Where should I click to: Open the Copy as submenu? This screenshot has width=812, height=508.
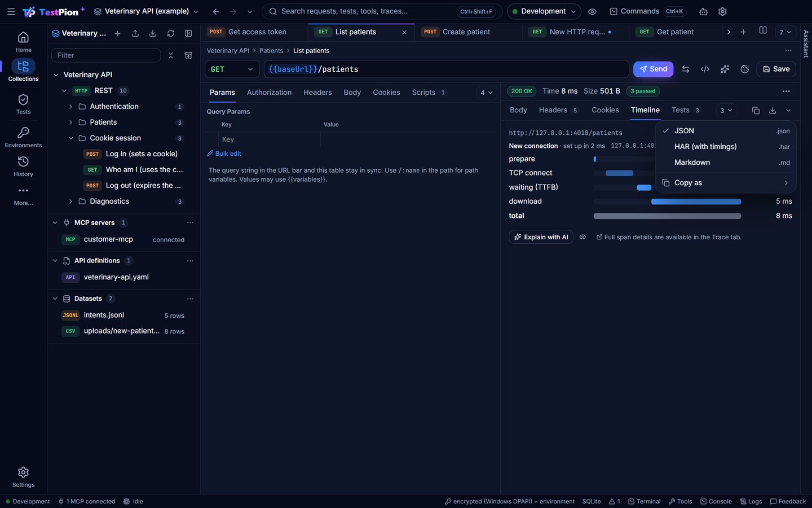[726, 183]
